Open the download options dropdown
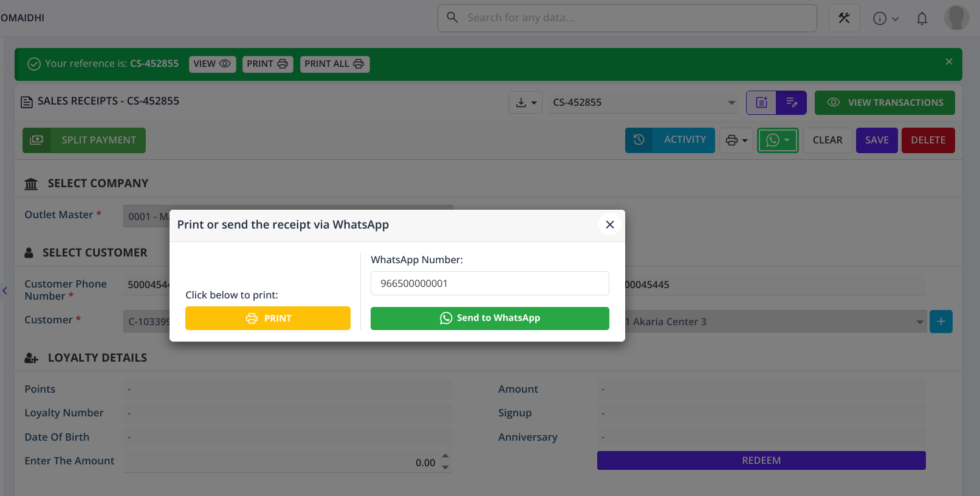This screenshot has width=980, height=496. point(526,103)
